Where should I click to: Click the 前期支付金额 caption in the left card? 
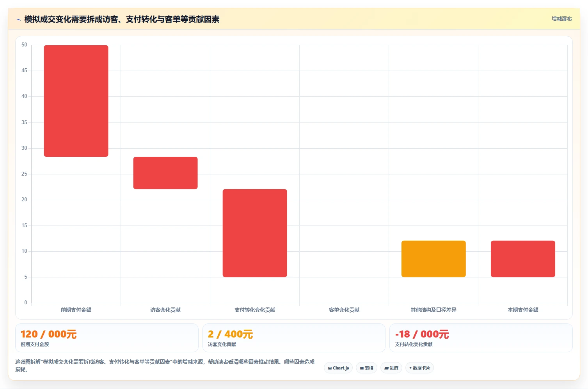coord(35,345)
